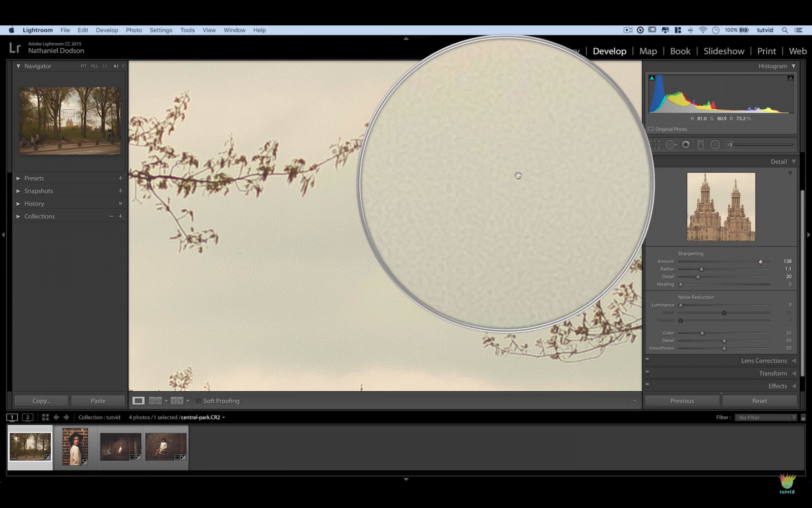812x508 pixels.
Task: Select the Radial Filter tool
Action: 716,144
